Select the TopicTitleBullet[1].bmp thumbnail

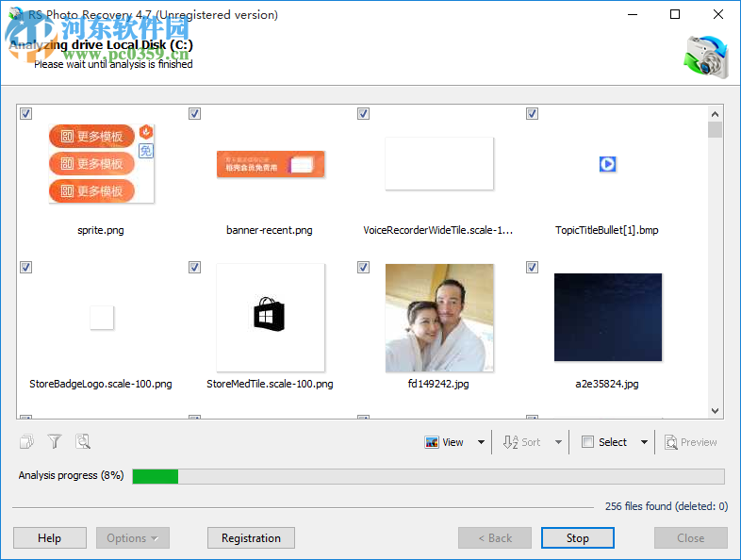point(607,164)
